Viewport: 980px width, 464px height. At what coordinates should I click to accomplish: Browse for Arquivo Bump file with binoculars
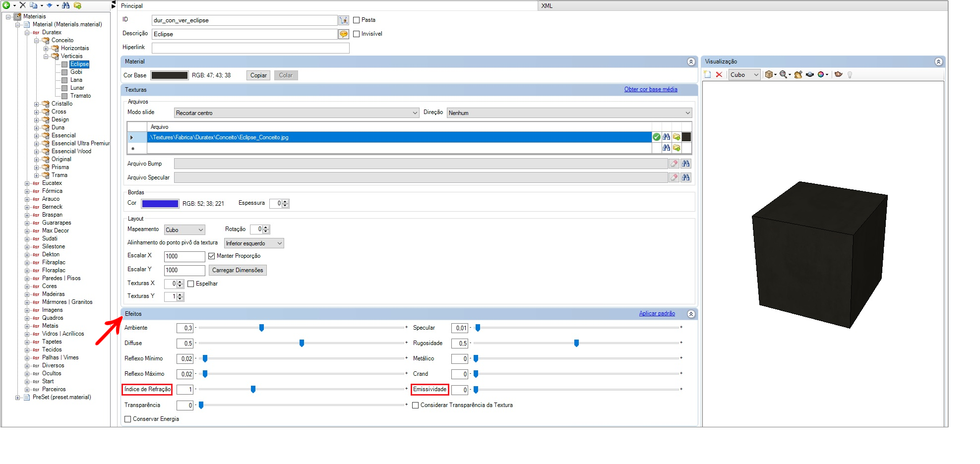click(x=686, y=164)
